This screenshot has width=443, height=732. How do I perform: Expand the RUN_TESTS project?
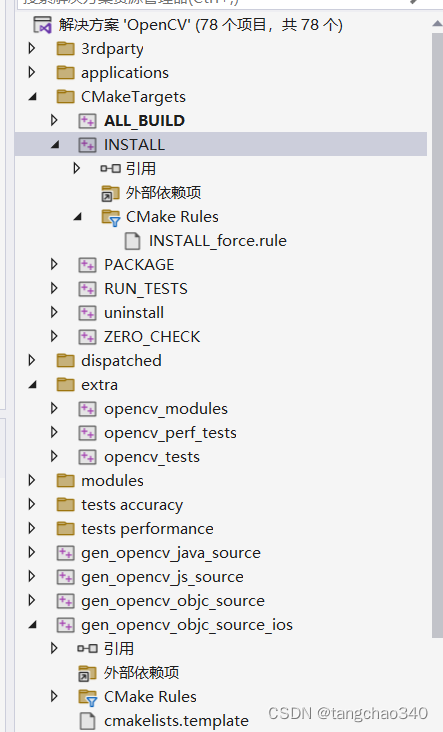pos(54,288)
